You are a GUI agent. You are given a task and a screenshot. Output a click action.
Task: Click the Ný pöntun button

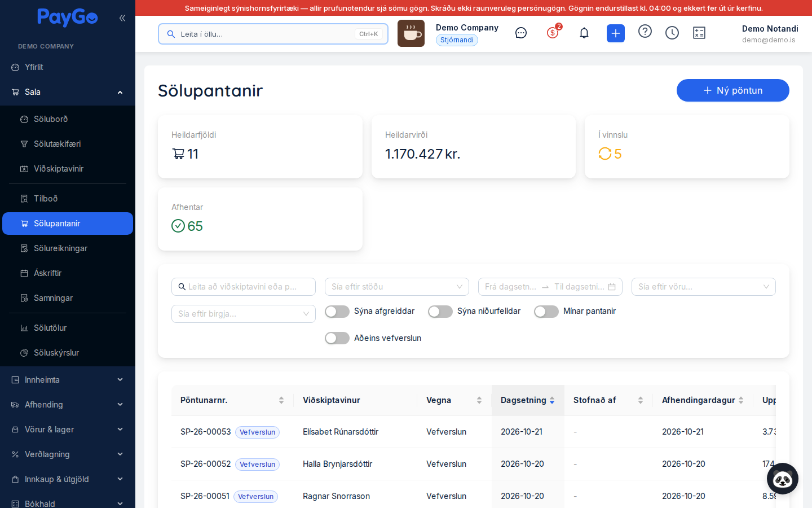pos(733,90)
